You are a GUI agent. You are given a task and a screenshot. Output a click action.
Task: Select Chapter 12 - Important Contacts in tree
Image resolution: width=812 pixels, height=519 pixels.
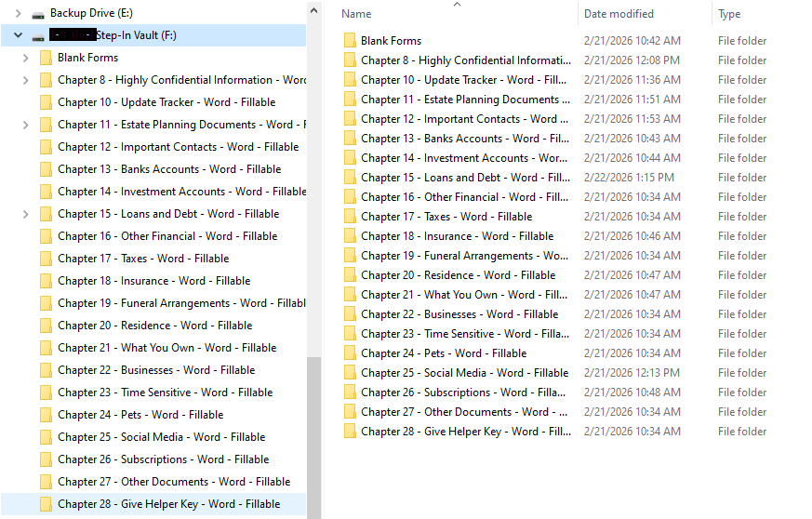pos(179,147)
